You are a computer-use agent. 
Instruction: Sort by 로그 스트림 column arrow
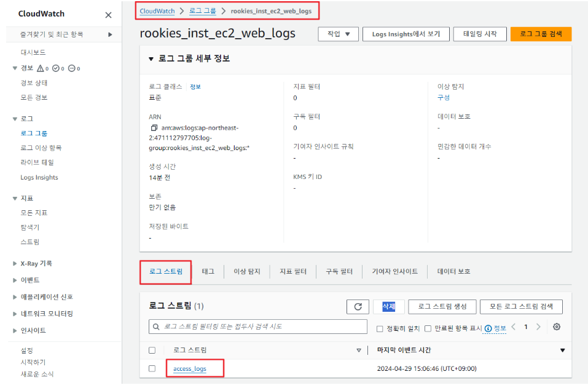pos(359,351)
